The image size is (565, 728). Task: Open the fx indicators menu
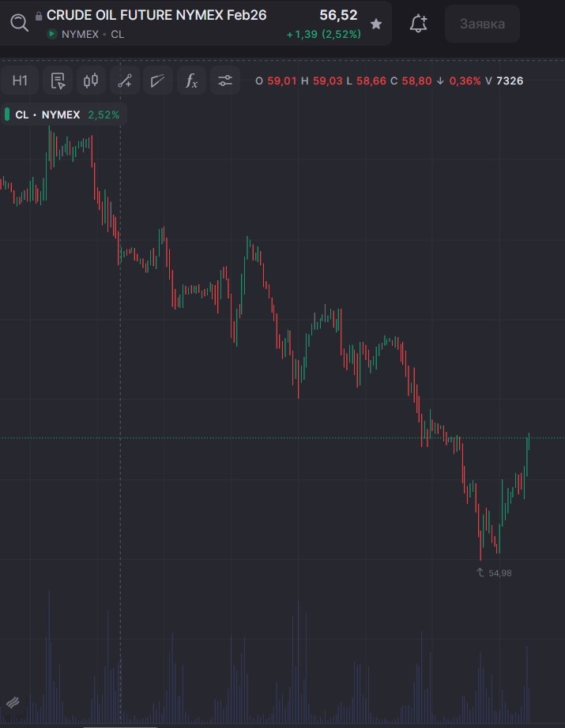click(191, 81)
